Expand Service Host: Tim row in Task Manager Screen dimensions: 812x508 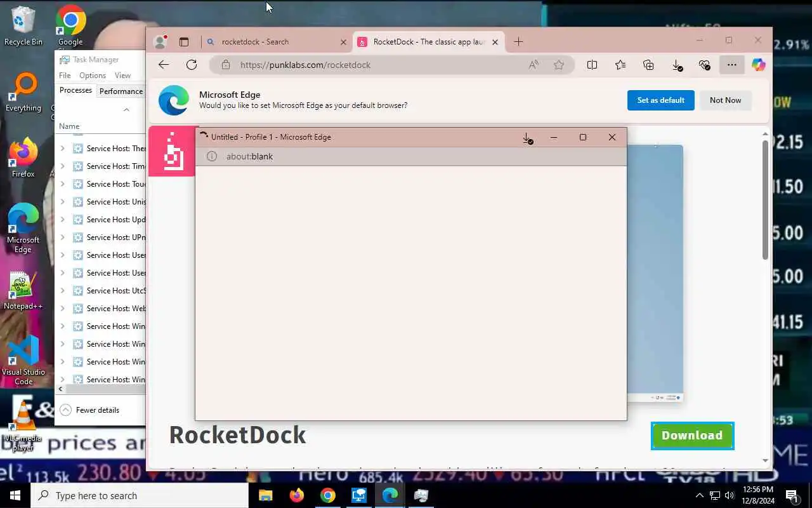(x=62, y=166)
